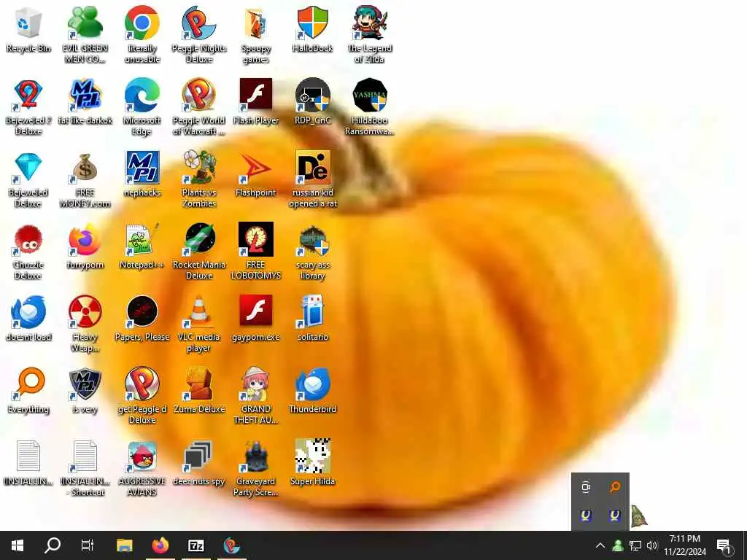The image size is (747, 560).
Task: Launch the EVIL GREEN MEN shortcut
Action: click(x=85, y=34)
